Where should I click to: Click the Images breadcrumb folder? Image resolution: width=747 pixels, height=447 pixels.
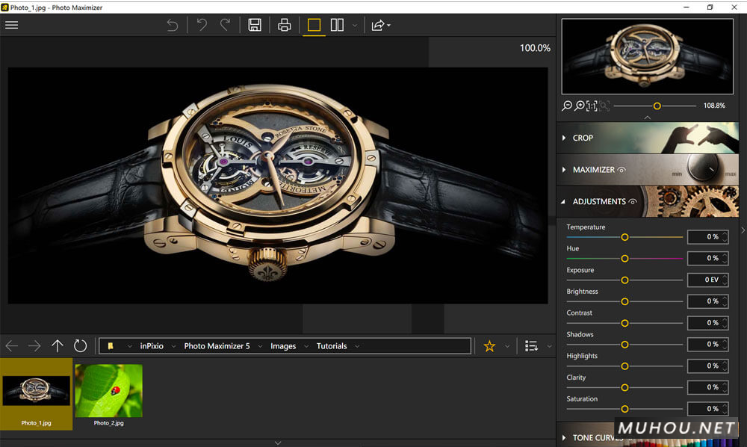(283, 346)
